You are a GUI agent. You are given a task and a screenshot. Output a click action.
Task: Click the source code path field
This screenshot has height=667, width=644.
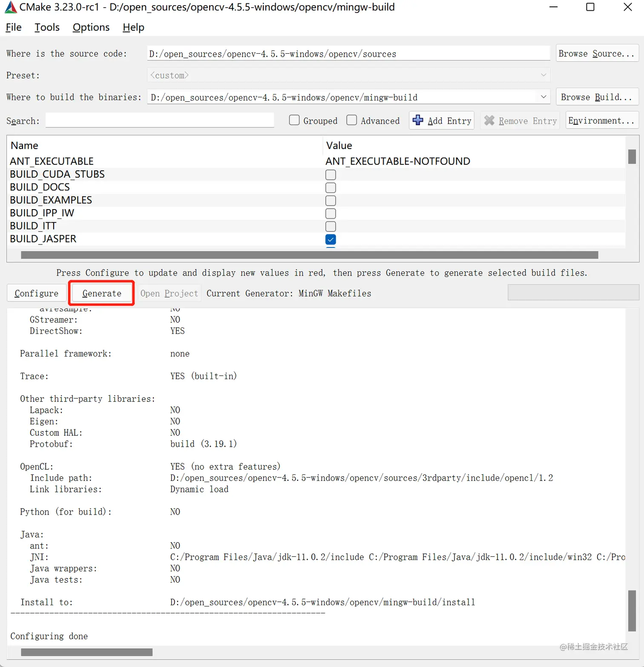348,53
